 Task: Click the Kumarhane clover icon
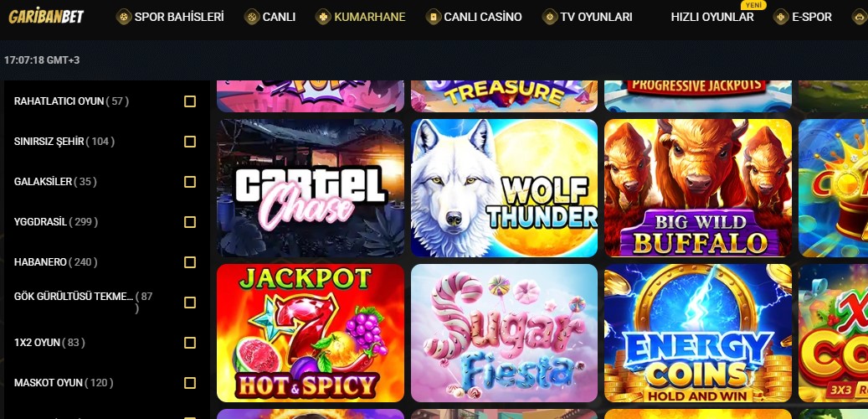tap(323, 17)
